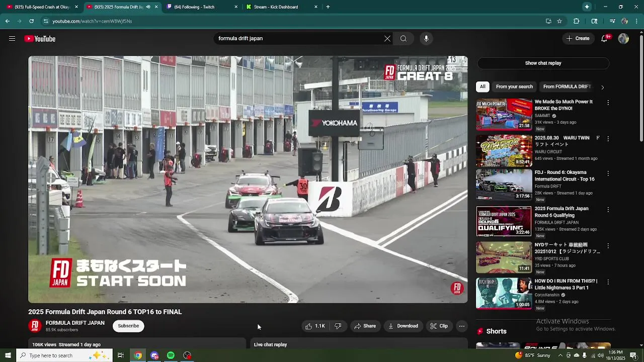Screen dimensions: 644x362
Task: Open more actions for the video
Action: point(461,326)
